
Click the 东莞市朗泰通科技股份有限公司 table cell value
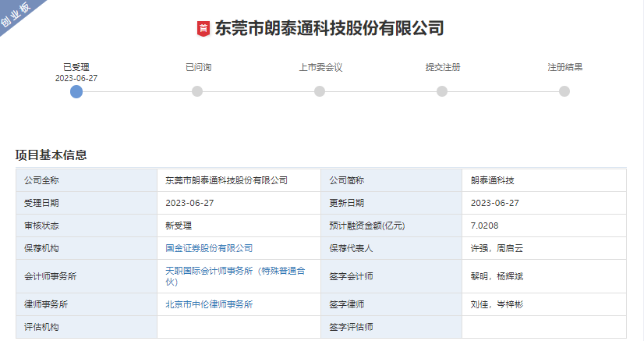(x=226, y=180)
